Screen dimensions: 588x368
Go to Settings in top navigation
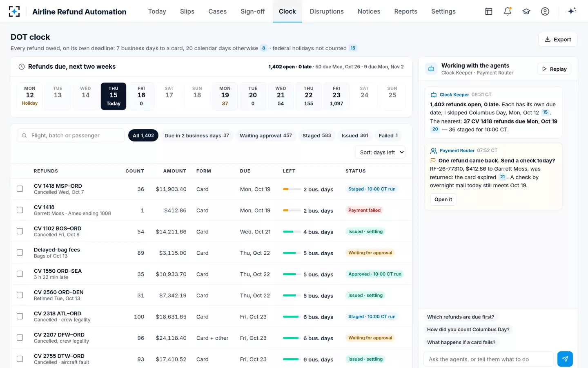tap(443, 11)
